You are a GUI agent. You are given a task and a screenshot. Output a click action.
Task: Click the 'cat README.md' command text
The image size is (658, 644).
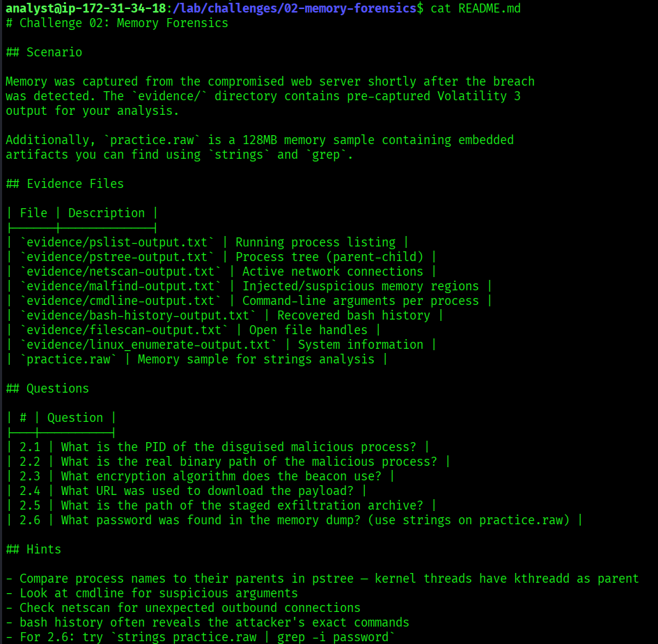pos(476,8)
